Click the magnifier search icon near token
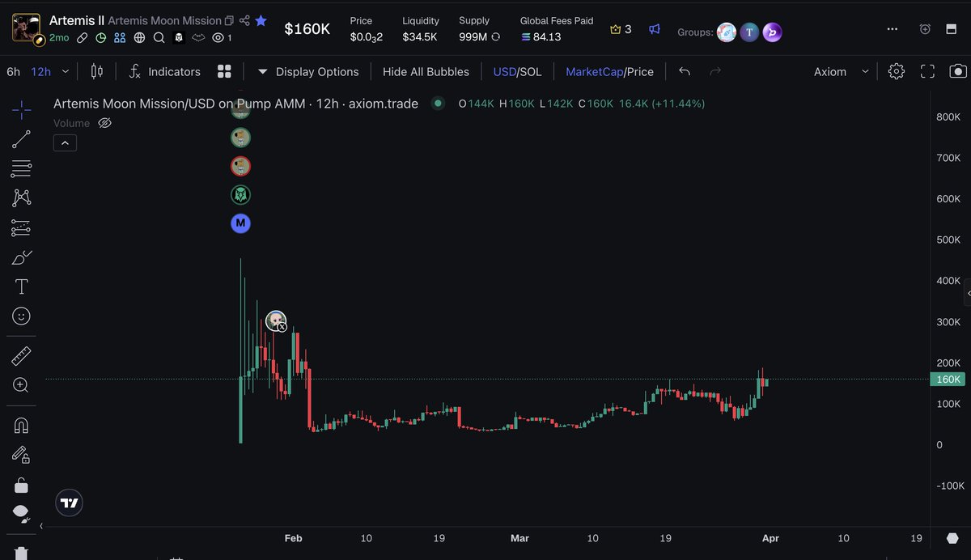This screenshot has height=560, width=971. coord(159,37)
